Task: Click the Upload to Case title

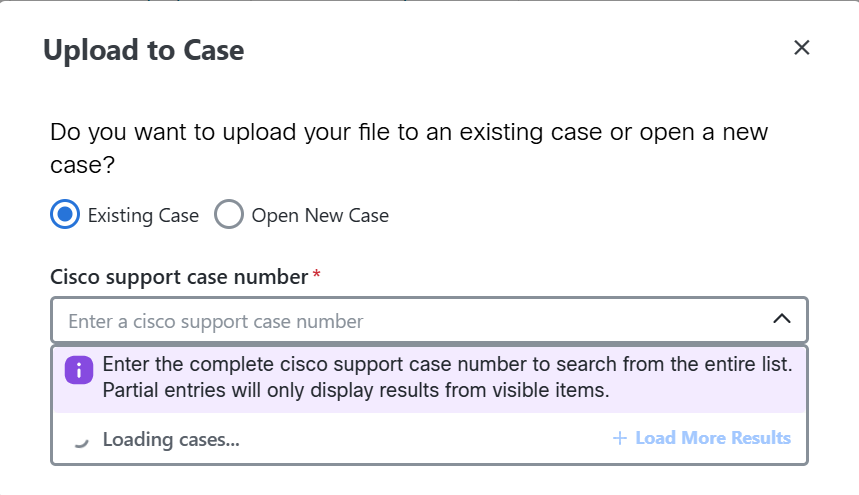Action: (x=144, y=50)
